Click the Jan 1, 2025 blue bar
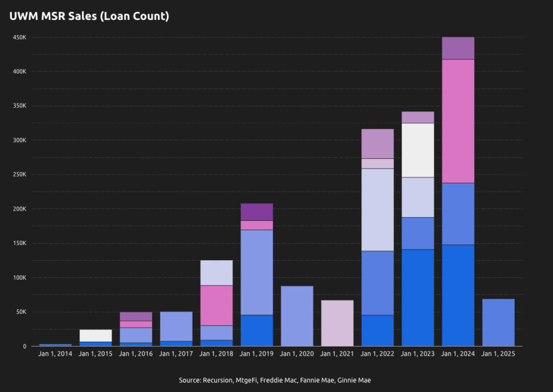 [498, 322]
